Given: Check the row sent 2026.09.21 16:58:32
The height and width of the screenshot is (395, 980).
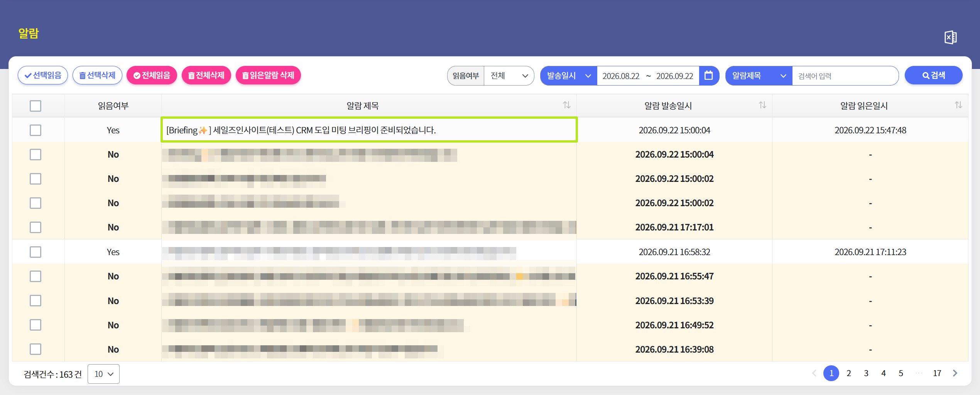Looking at the screenshot, I should point(35,252).
